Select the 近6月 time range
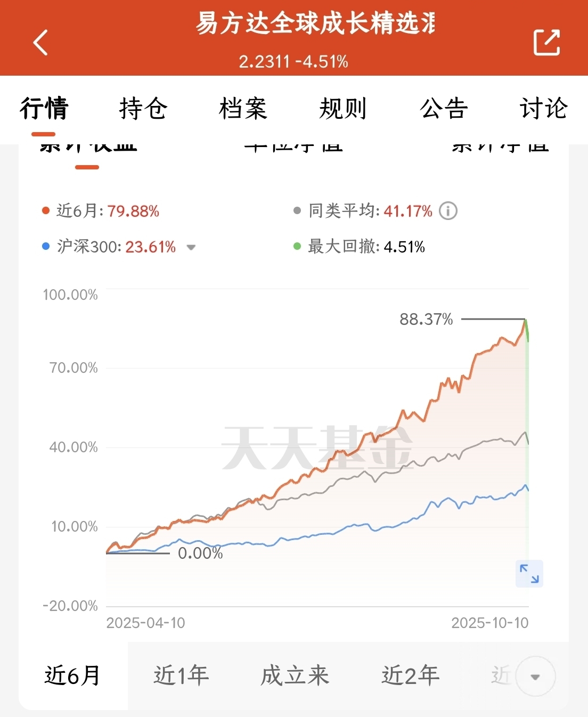The width and height of the screenshot is (588, 717). pyautogui.click(x=73, y=675)
